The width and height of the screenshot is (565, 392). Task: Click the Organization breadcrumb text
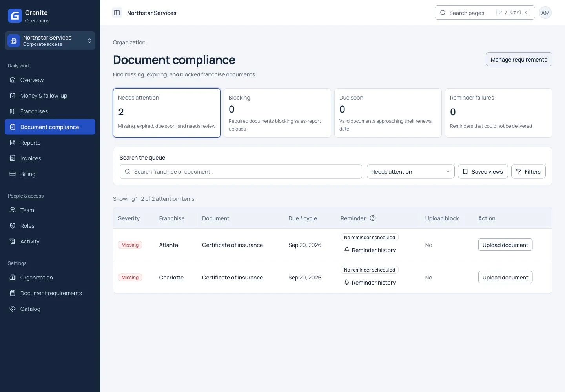tap(129, 42)
